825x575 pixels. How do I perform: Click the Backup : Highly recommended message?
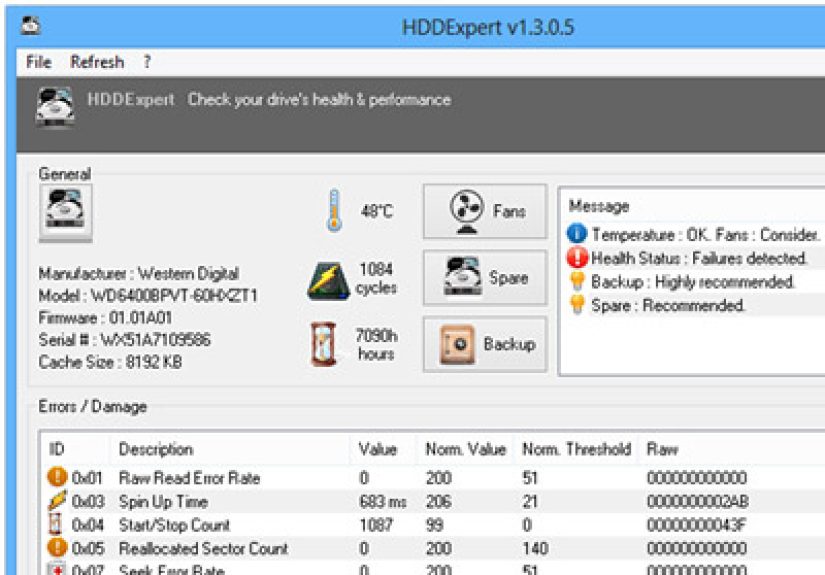[x=692, y=281]
